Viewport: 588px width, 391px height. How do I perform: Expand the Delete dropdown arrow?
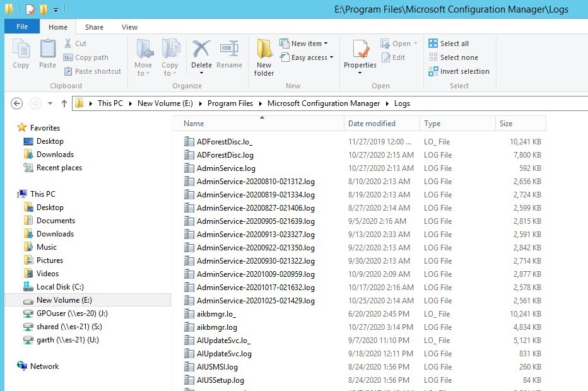tap(201, 73)
